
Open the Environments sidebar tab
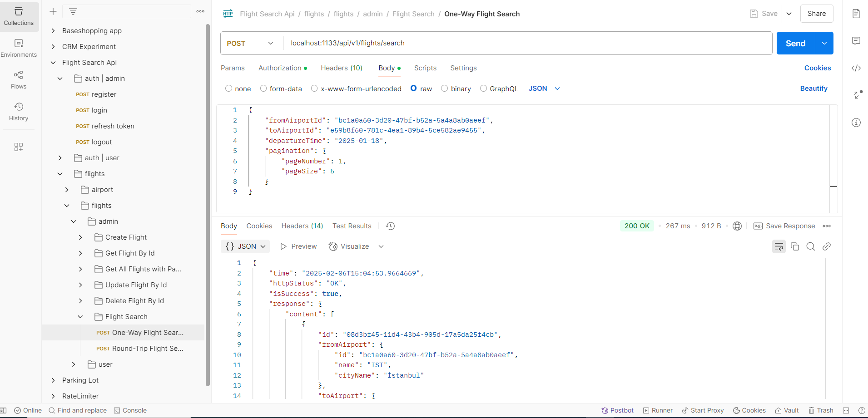[19, 48]
